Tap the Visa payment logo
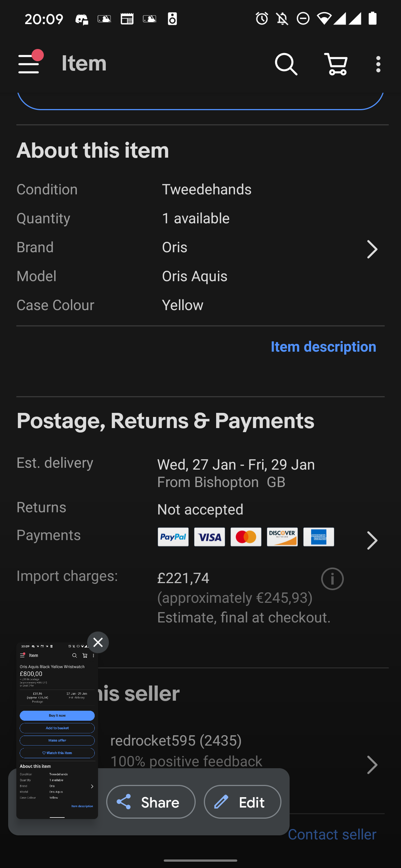 [x=209, y=537]
